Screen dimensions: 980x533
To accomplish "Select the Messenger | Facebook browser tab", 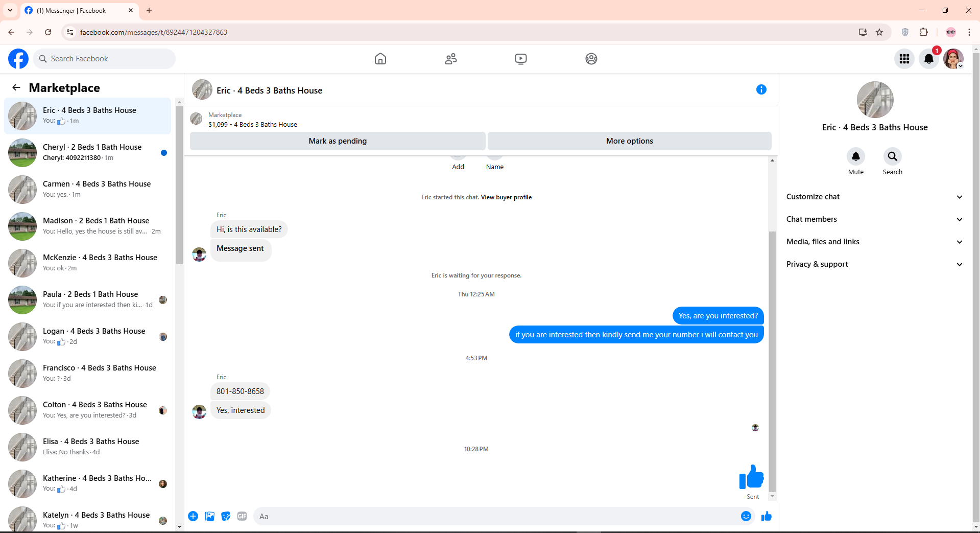I will 79,10.
